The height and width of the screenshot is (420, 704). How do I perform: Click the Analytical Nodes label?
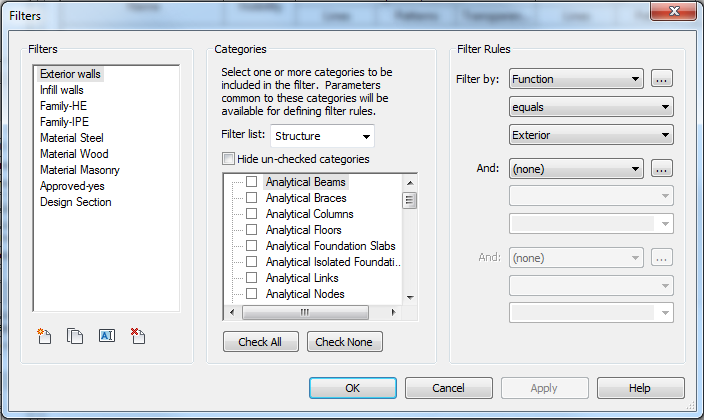tap(305, 294)
